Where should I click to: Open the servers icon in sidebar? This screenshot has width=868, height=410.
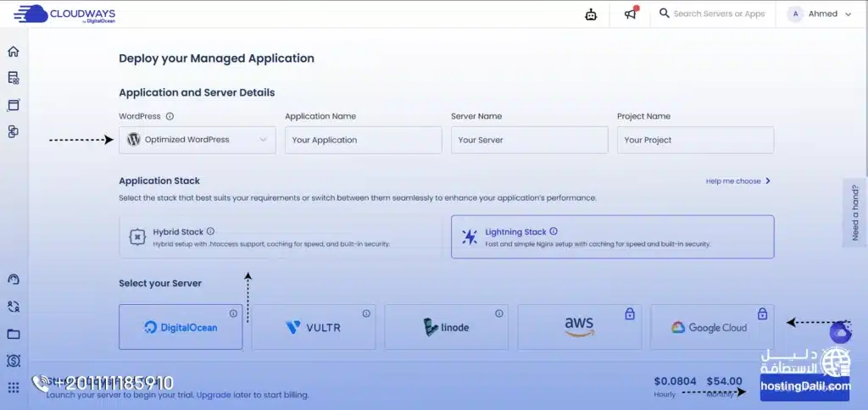[x=13, y=78]
